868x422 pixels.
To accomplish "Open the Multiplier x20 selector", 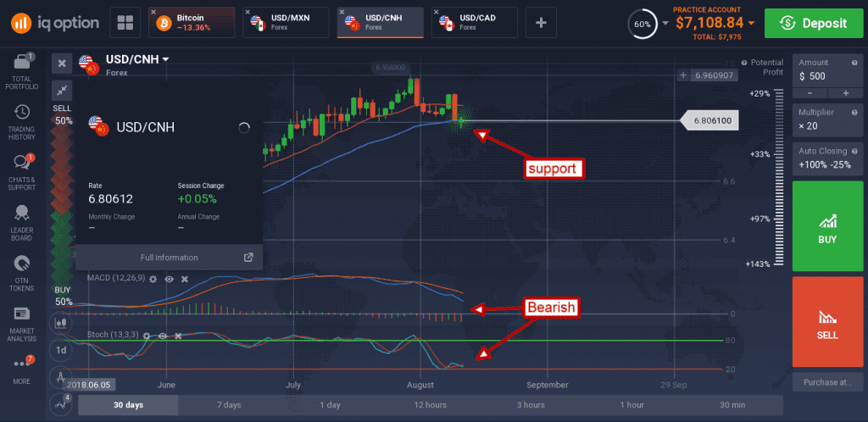I will (x=827, y=120).
